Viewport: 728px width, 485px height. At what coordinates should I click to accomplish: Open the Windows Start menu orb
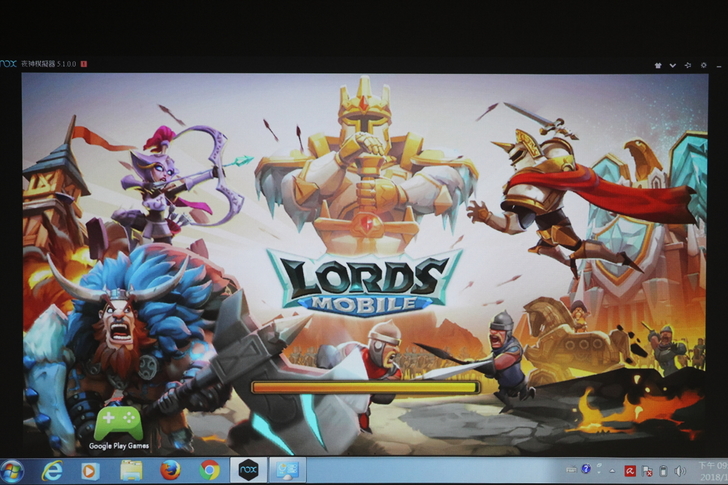pyautogui.click(x=12, y=472)
